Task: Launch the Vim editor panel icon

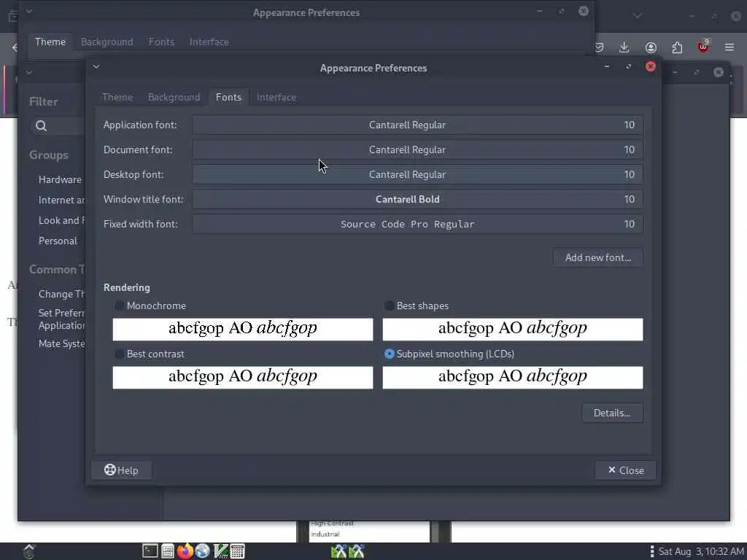Action: [x=220, y=551]
